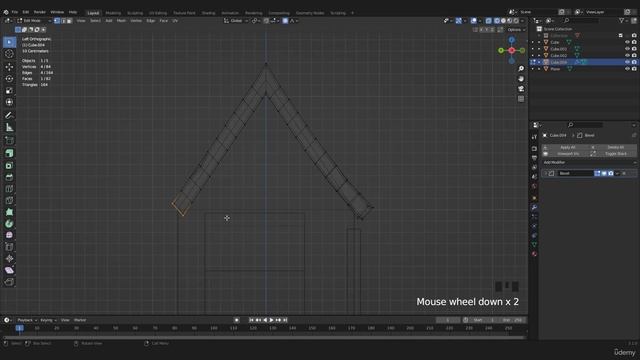
Task: Toggle Bevel modifier render visibility
Action: click(x=611, y=173)
